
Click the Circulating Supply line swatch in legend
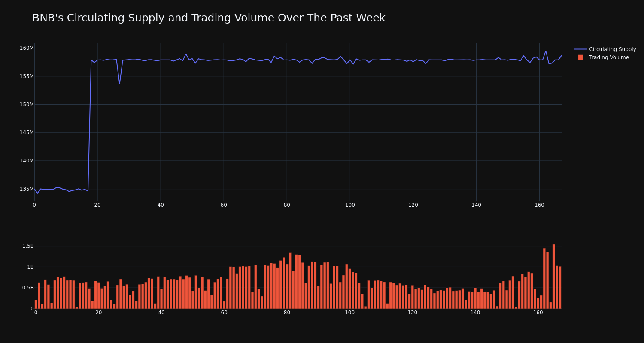tap(580, 49)
